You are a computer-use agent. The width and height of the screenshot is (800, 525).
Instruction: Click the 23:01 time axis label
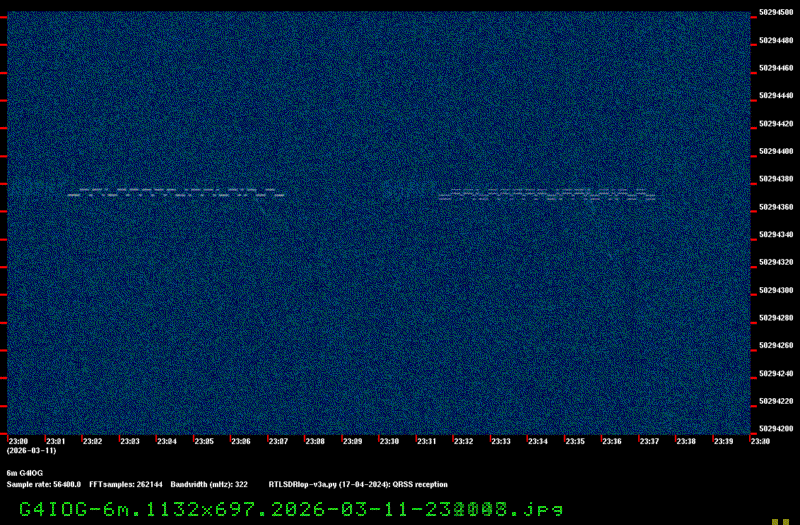(55, 441)
